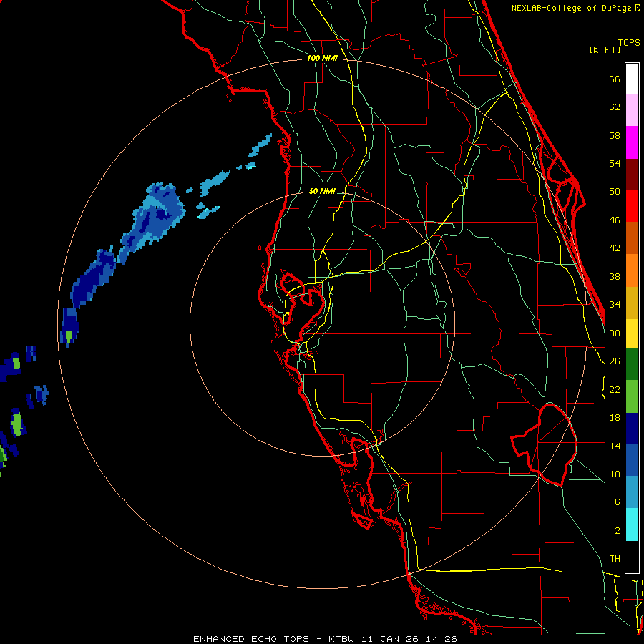
Task: Click the 50 legend value in color scale
Action: point(615,192)
